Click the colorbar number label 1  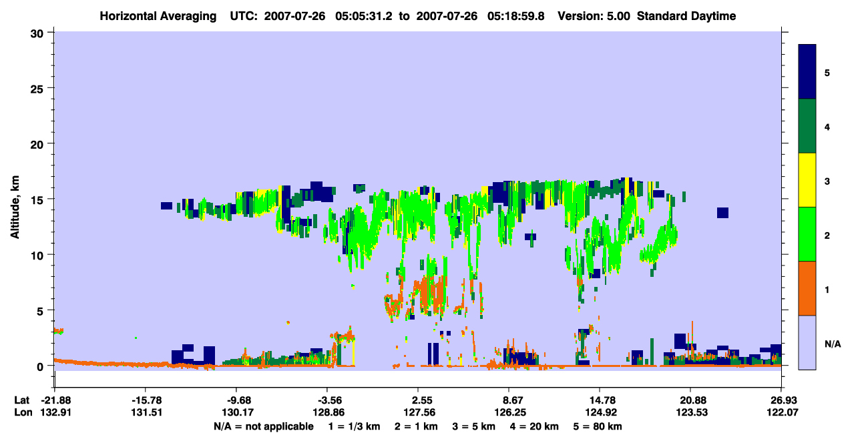(x=827, y=289)
